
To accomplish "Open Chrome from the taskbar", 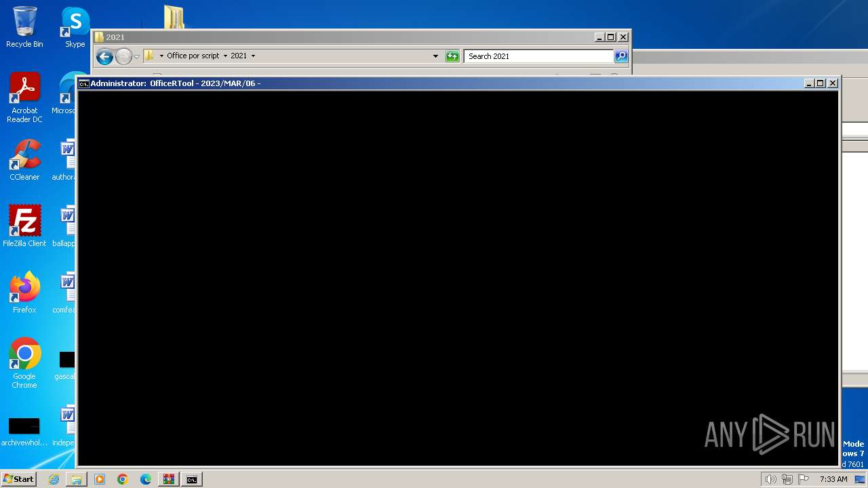I will point(123,479).
